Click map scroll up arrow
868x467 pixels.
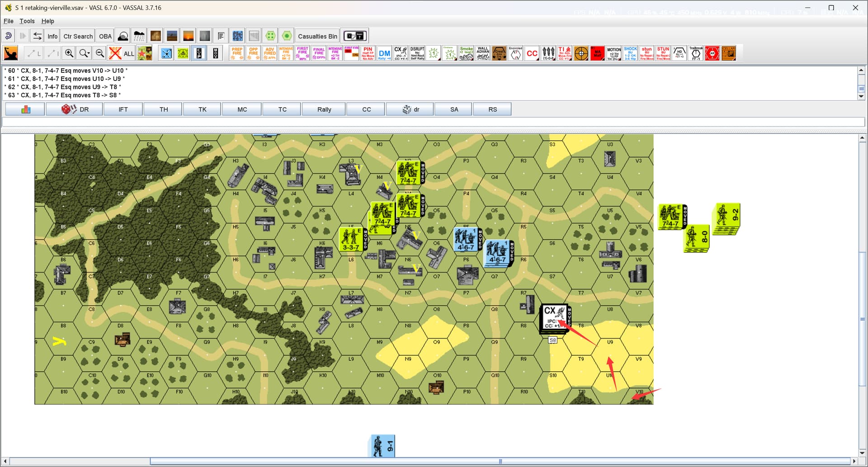pos(862,137)
